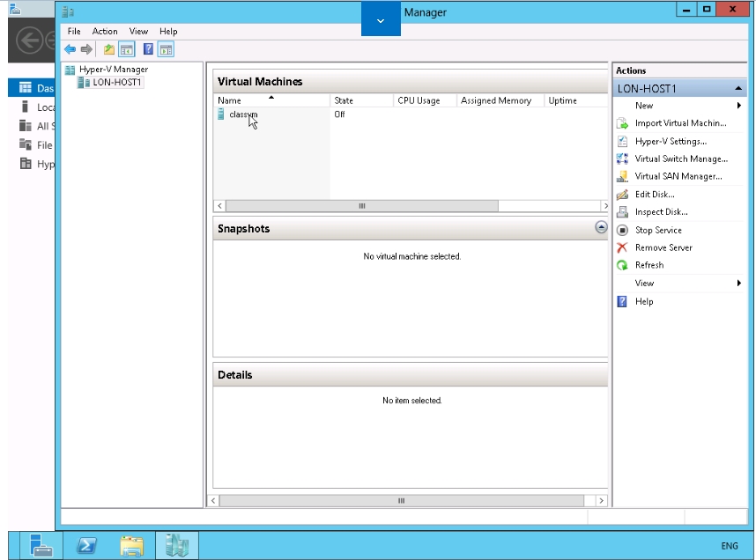
Task: Click the Forward arrow toolbar icon
Action: pos(86,49)
